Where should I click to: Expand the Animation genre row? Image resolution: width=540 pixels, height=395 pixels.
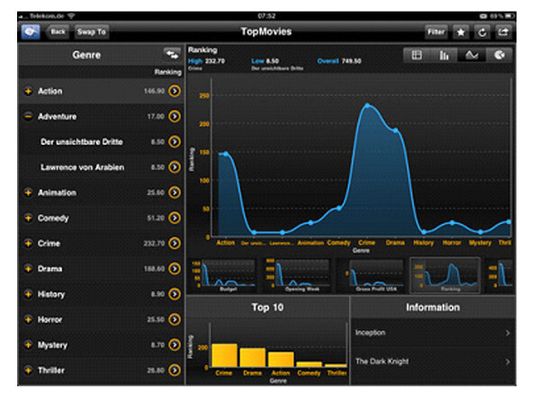point(28,193)
